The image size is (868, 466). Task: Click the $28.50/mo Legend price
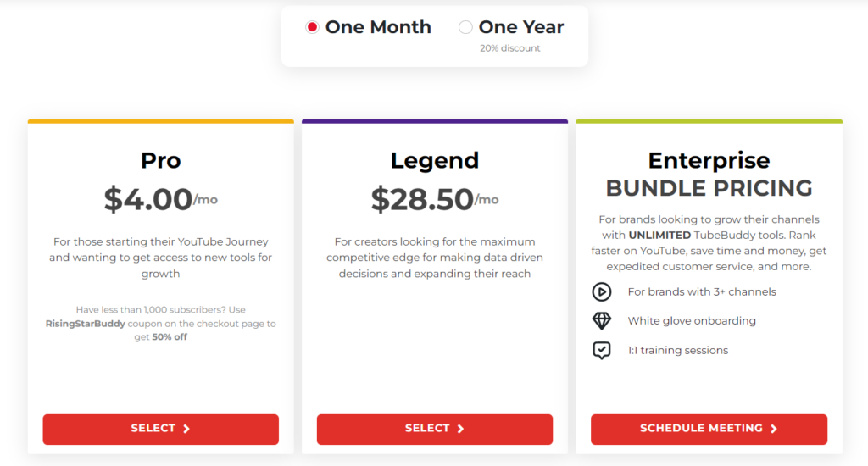(x=434, y=199)
